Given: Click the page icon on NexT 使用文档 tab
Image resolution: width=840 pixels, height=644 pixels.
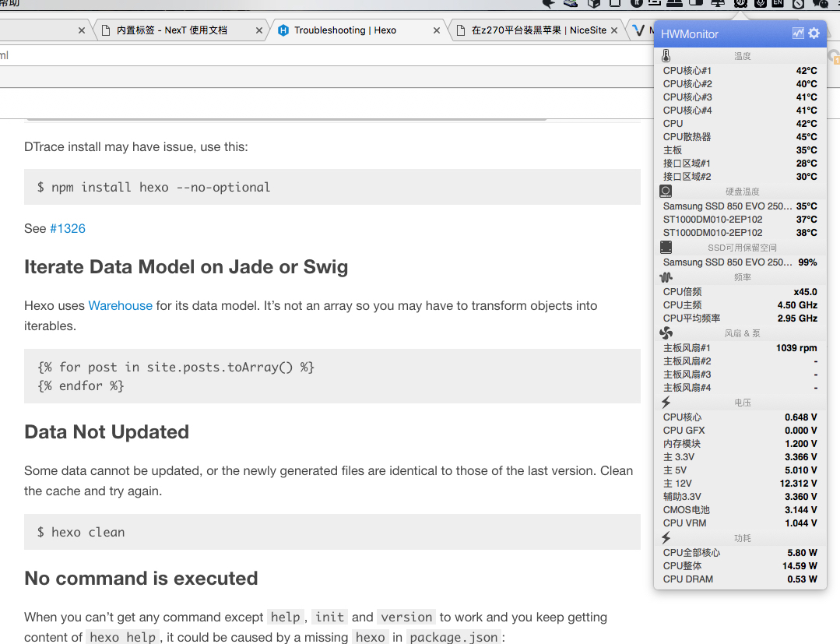Looking at the screenshot, I should [x=106, y=30].
